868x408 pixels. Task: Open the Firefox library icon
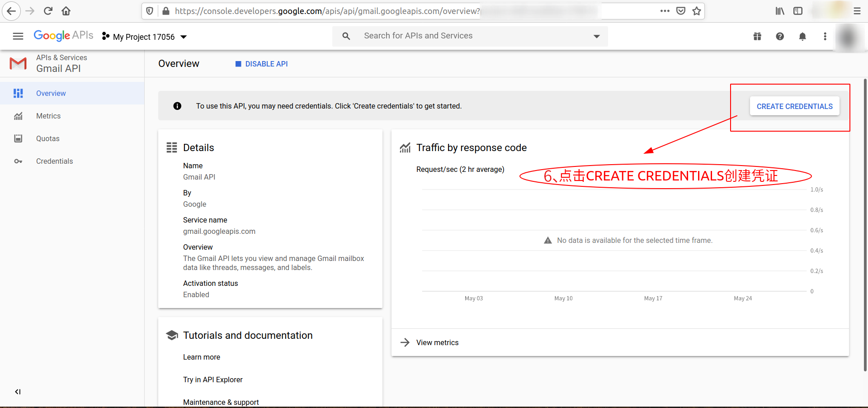click(780, 11)
